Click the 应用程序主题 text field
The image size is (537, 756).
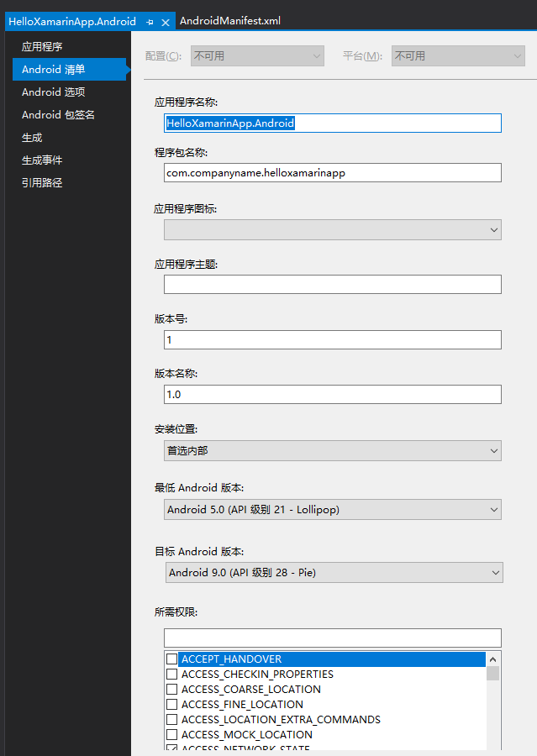pyautogui.click(x=333, y=285)
